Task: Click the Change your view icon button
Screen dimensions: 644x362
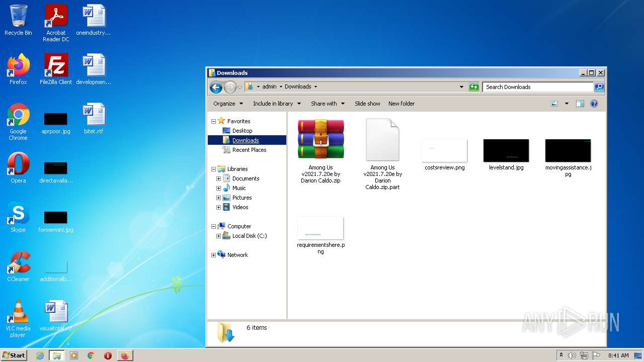Action: (x=554, y=104)
